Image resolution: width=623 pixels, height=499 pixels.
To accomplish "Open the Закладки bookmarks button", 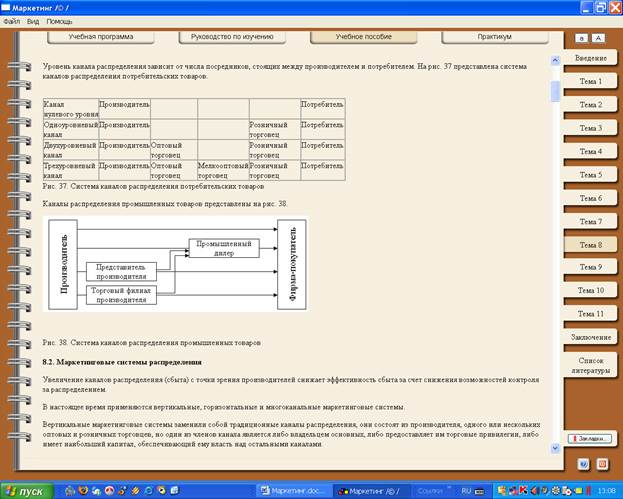I will point(590,439).
